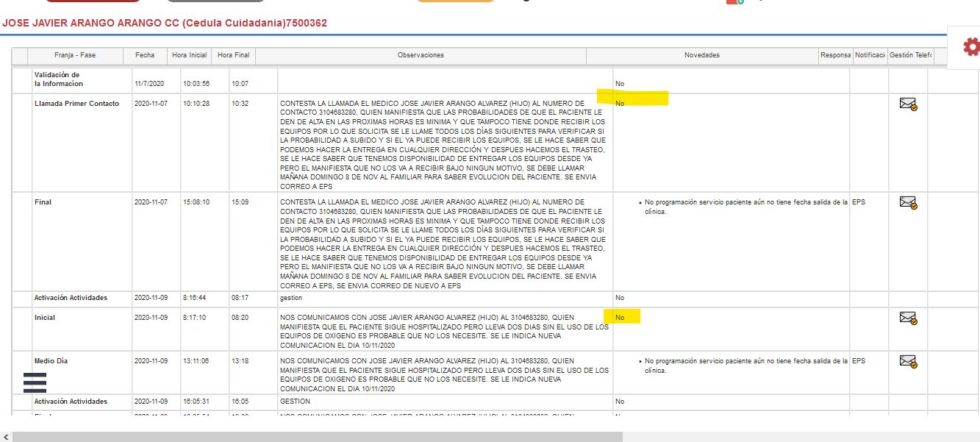The height and width of the screenshot is (442, 980).
Task: Click 'No programación servicio' novedad in Medio Día row
Action: tap(745, 366)
